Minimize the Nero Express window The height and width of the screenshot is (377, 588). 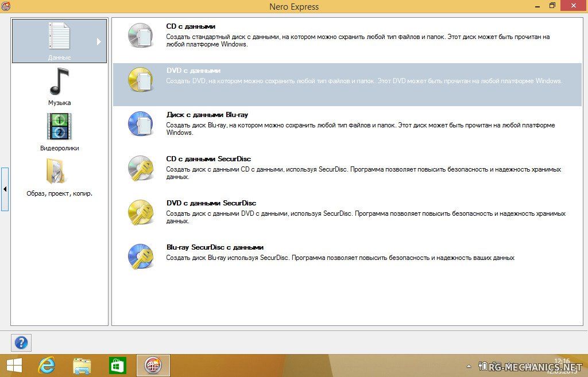coord(537,6)
